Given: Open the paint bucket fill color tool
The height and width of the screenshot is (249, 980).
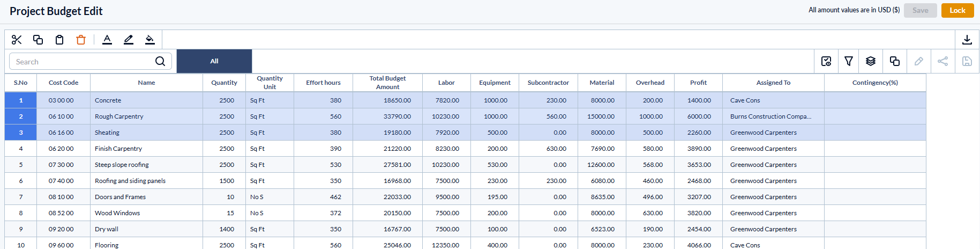Looking at the screenshot, I should [x=150, y=40].
